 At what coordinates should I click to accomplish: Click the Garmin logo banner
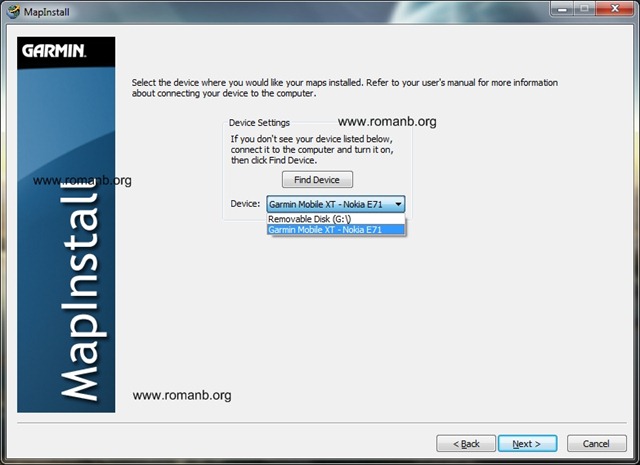pos(66,52)
